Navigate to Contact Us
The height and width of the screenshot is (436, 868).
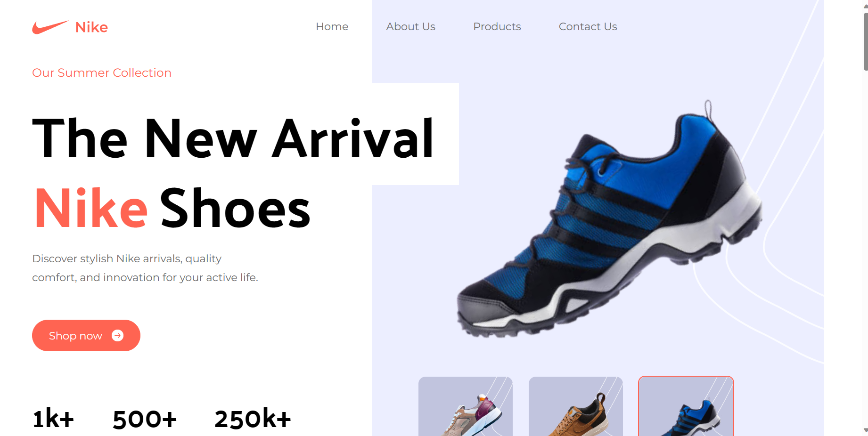588,27
